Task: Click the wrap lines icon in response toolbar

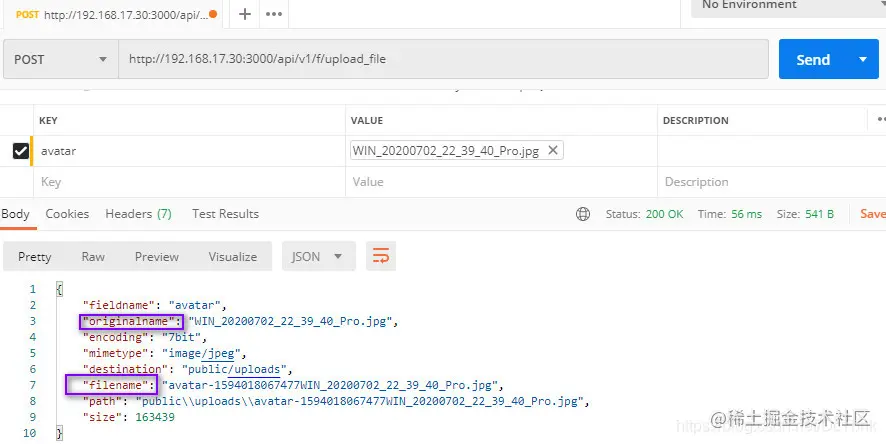Action: [381, 256]
